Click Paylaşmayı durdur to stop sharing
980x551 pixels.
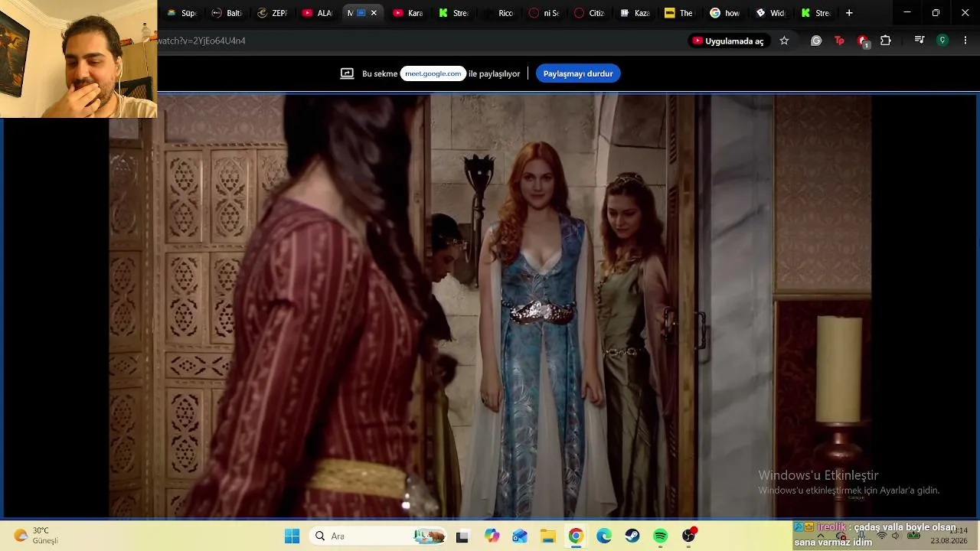tap(578, 73)
